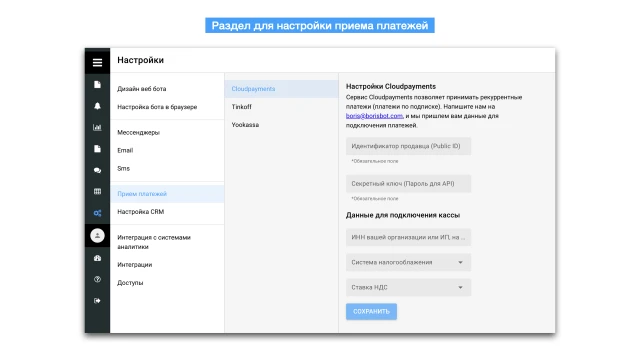Focus the ИНН организации input field
Image resolution: width=640 pixels, height=360 pixels.
(x=408, y=237)
